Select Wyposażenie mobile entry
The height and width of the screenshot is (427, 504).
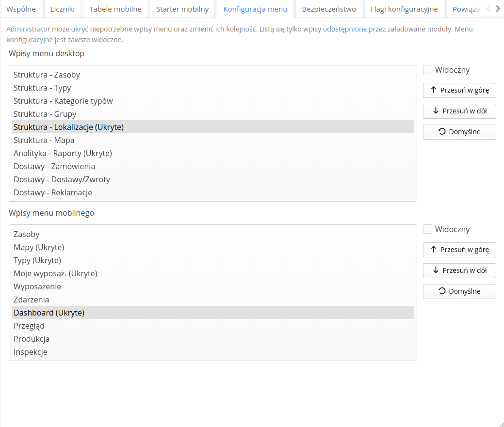coord(213,287)
